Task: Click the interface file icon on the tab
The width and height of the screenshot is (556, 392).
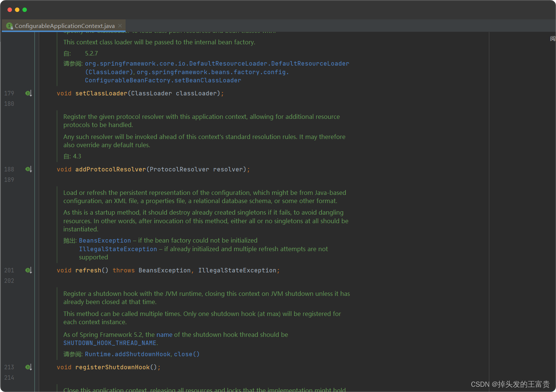Action: 9,26
